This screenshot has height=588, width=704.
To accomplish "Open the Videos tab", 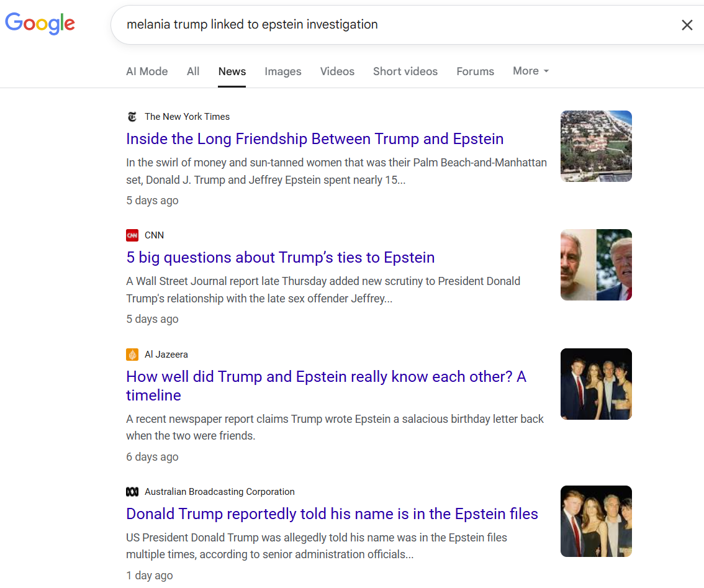I will tap(337, 71).
